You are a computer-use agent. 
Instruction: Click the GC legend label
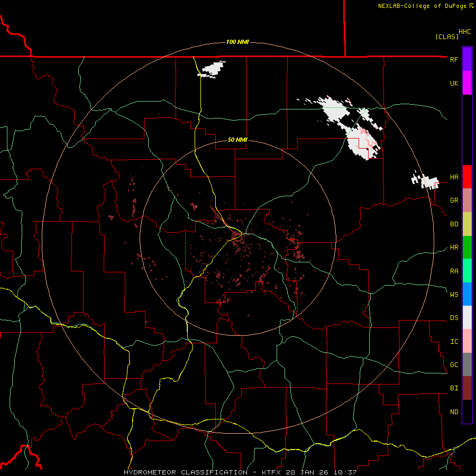(x=454, y=365)
